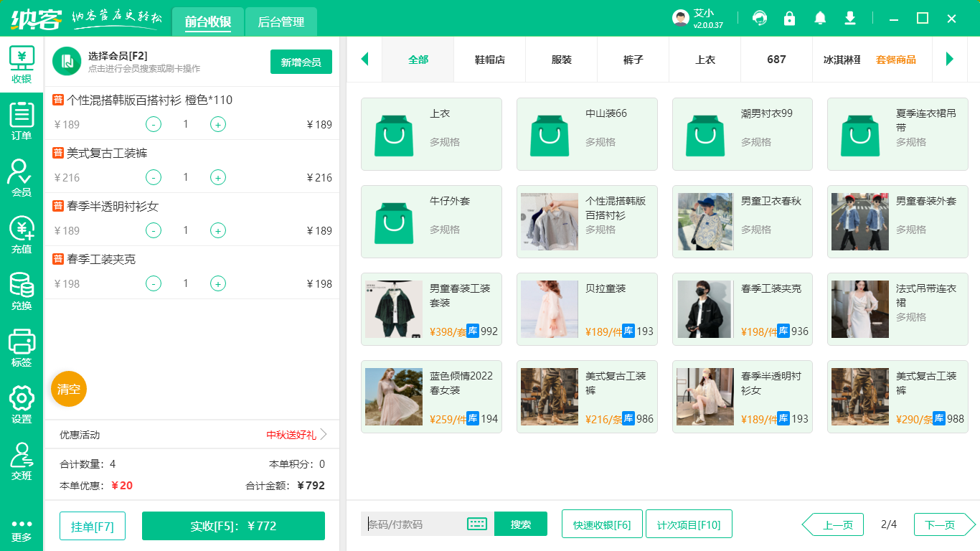Screen dimensions: 980x551
Task: Increase quantity of 美式复古工装裤 in cart
Action: 218,177
